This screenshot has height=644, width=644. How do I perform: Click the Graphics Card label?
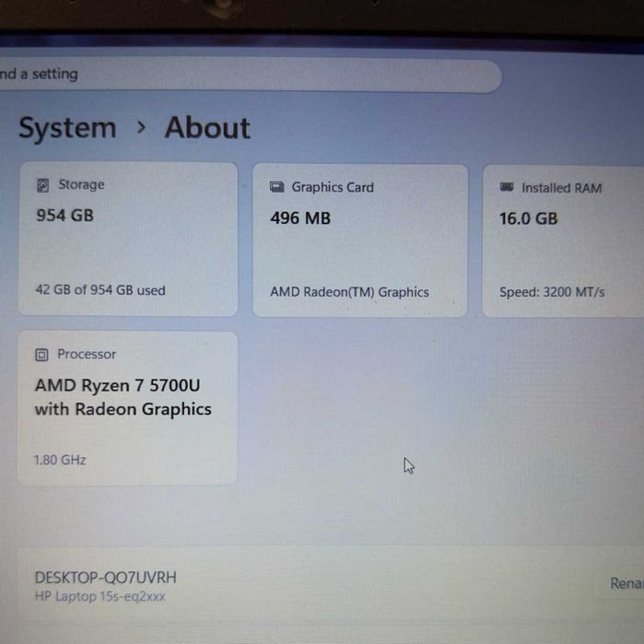tap(333, 187)
